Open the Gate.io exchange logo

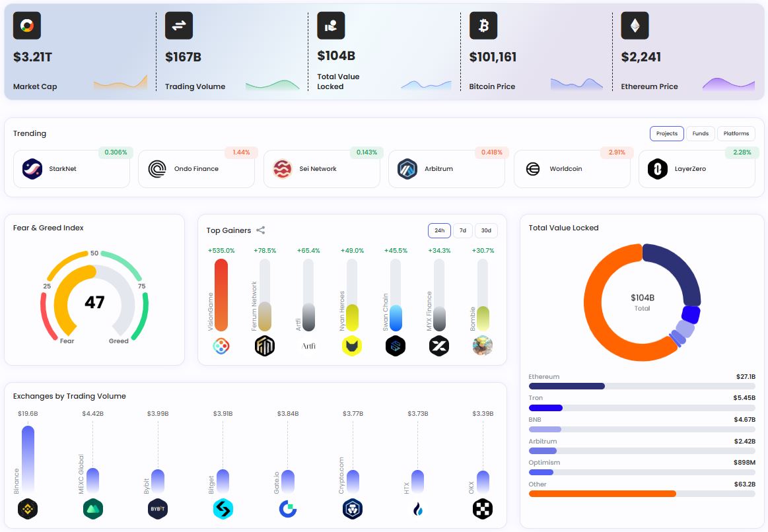pyautogui.click(x=288, y=509)
